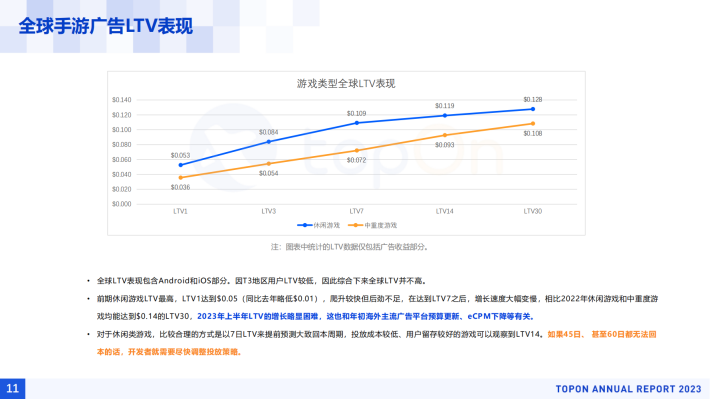Select the $0.140 y-axis label

click(x=121, y=100)
